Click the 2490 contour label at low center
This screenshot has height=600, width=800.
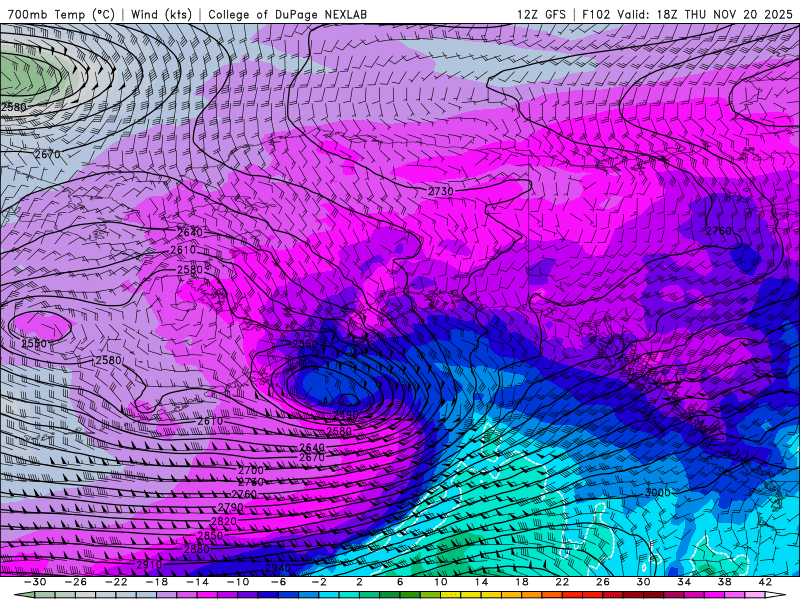coord(346,415)
